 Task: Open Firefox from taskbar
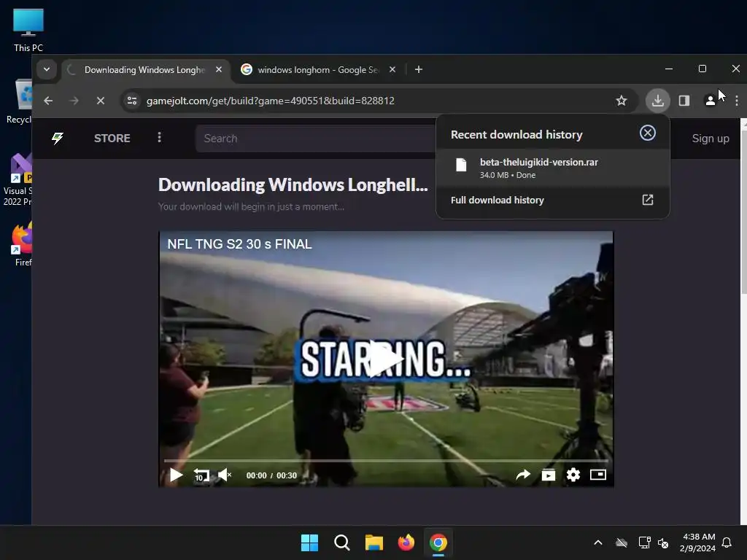click(406, 542)
